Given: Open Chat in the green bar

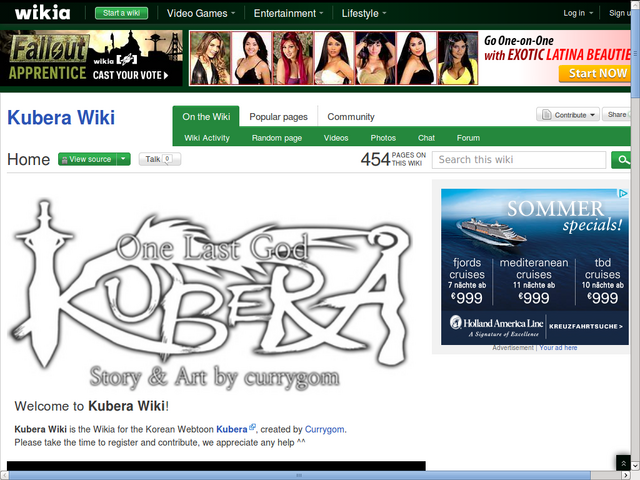Looking at the screenshot, I should click(426, 138).
